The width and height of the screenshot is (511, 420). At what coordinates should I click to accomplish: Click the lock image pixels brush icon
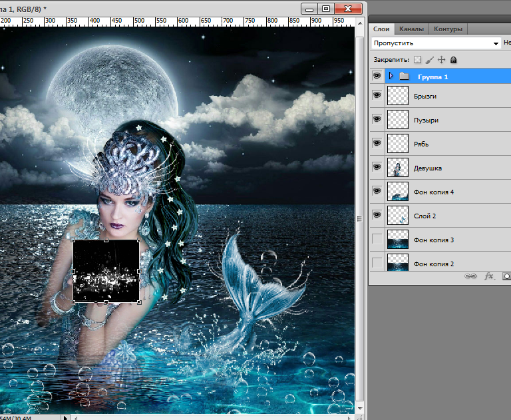(429, 60)
